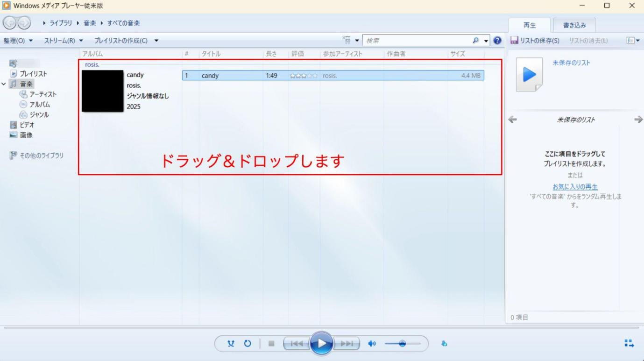Open the 整理(O) dropdown menu
This screenshot has width=644, height=361.
(18, 41)
